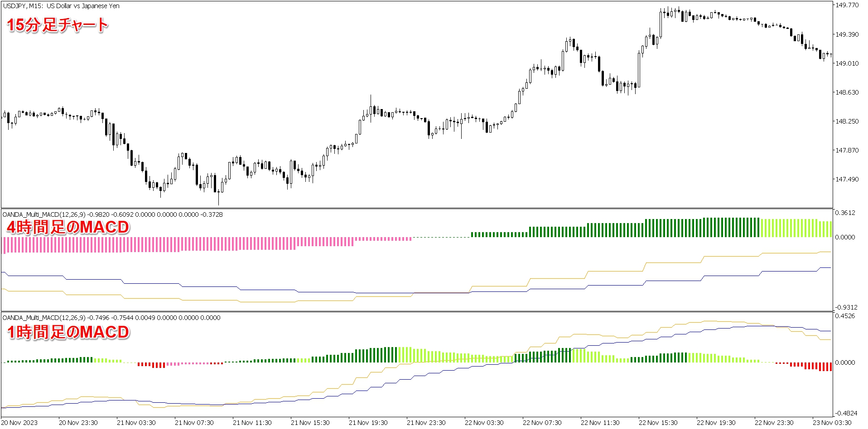Click the 21 Nov 15:30 time label
Viewport: 868px width, 429px height.
click(310, 423)
